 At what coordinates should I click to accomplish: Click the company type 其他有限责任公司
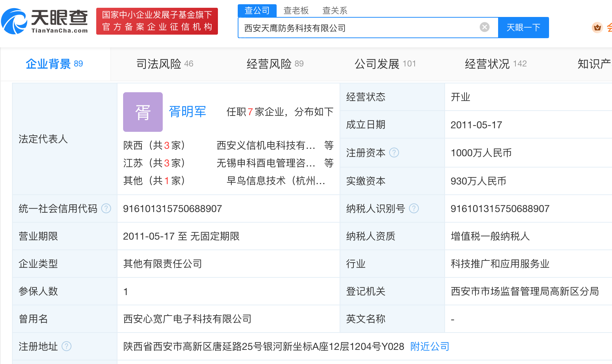pyautogui.click(x=163, y=264)
